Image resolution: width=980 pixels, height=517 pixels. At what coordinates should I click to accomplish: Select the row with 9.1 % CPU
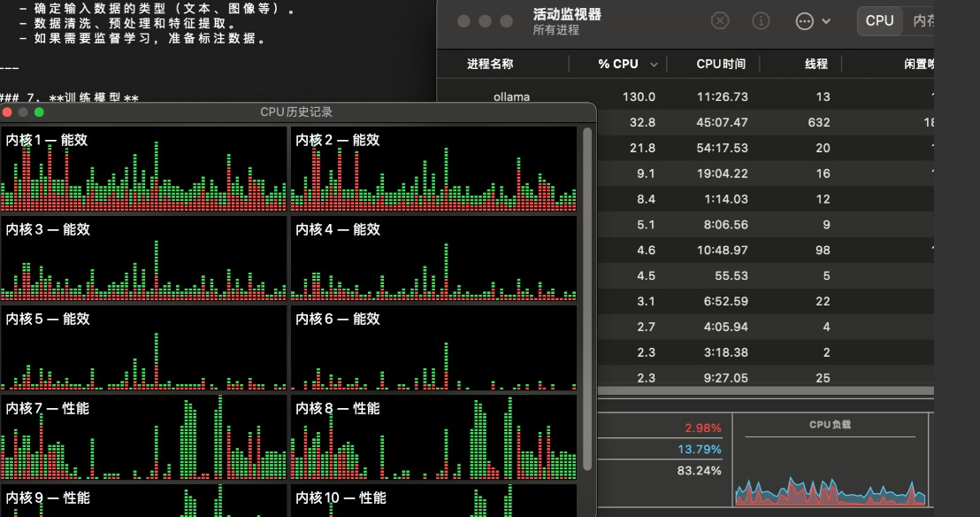pyautogui.click(x=766, y=174)
